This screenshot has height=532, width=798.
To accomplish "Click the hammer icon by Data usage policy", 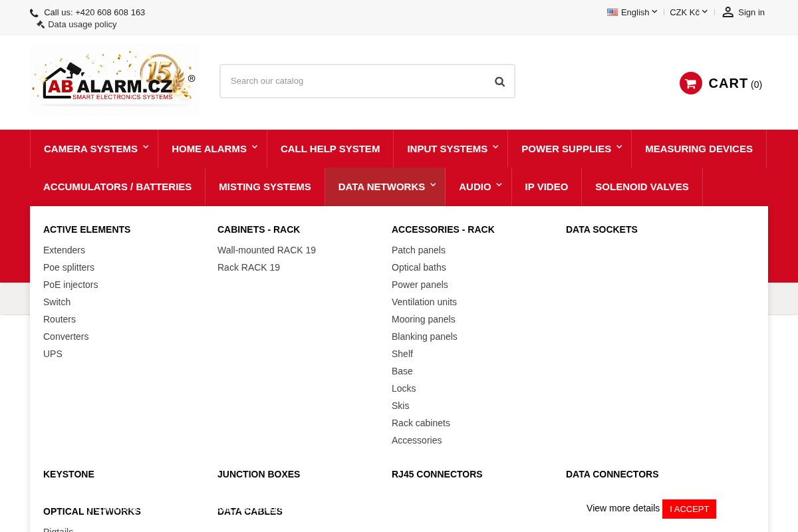I will coord(41,25).
